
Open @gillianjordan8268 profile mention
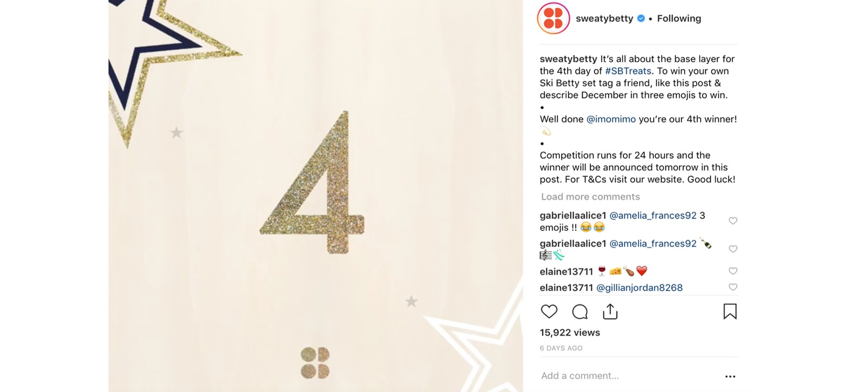639,288
